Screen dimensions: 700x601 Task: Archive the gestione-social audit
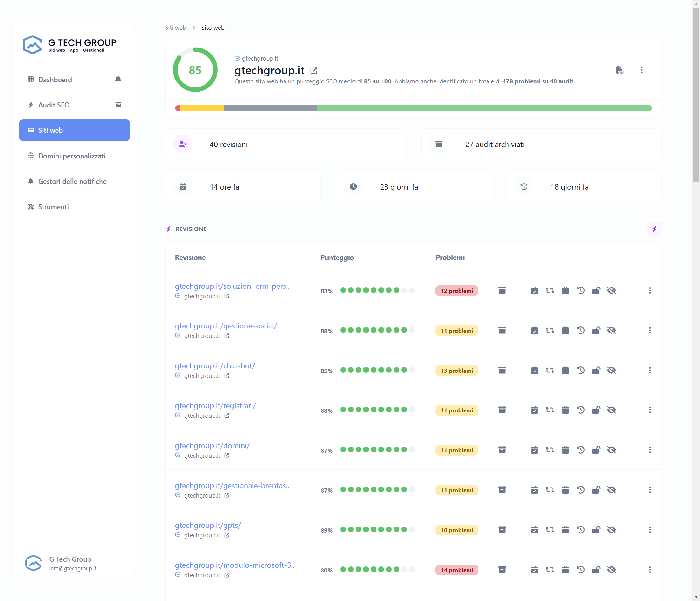pos(502,330)
